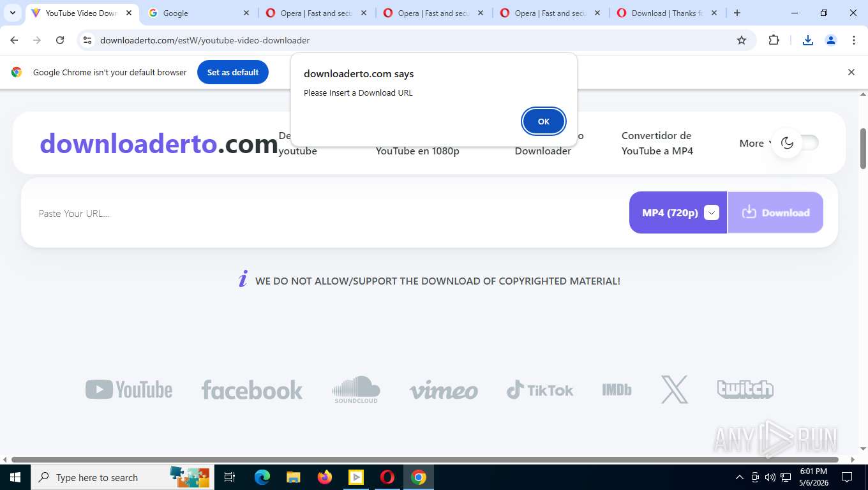
Task: Open Task View in taskbar
Action: point(230,477)
